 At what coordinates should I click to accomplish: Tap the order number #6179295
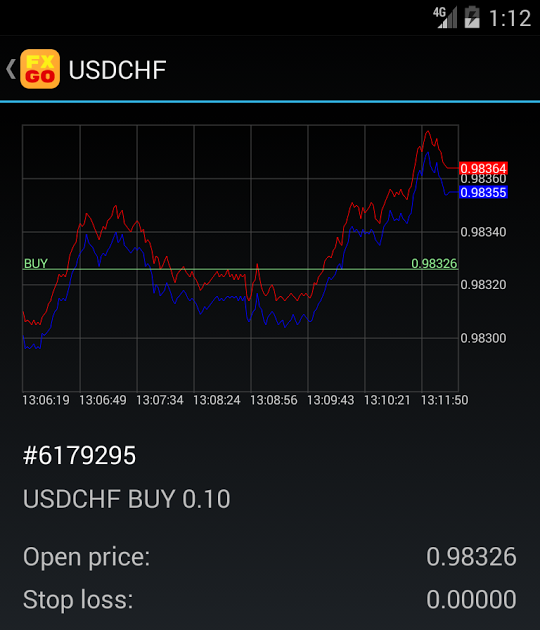(x=80, y=455)
